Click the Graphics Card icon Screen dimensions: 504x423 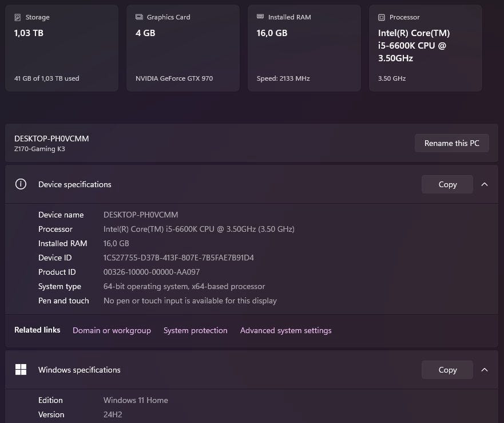point(139,17)
